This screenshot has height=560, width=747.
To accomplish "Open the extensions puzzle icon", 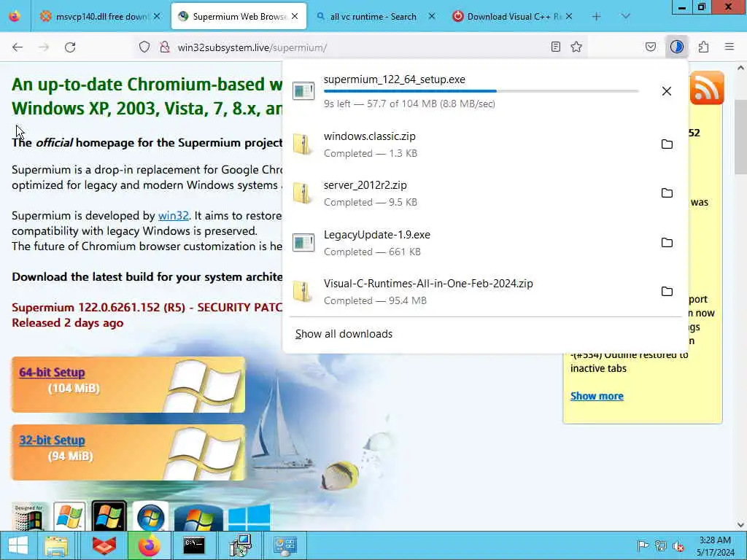I will pos(704,47).
